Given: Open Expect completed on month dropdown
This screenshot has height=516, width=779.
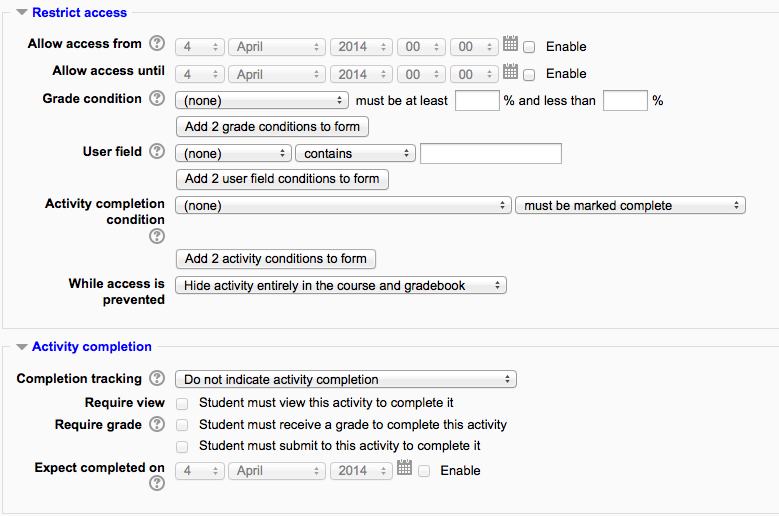Looking at the screenshot, I should pos(277,470).
